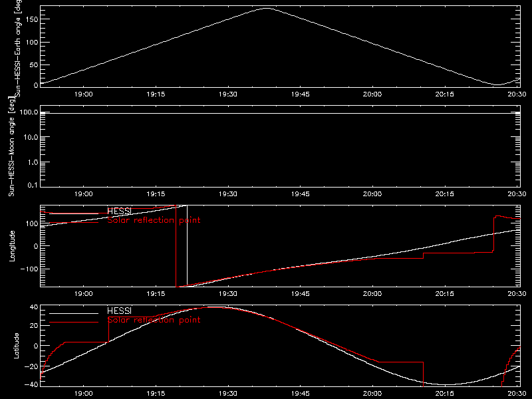Click the peak of the Earth angle curve
This screenshot has width=532, height=399.
coord(267,9)
